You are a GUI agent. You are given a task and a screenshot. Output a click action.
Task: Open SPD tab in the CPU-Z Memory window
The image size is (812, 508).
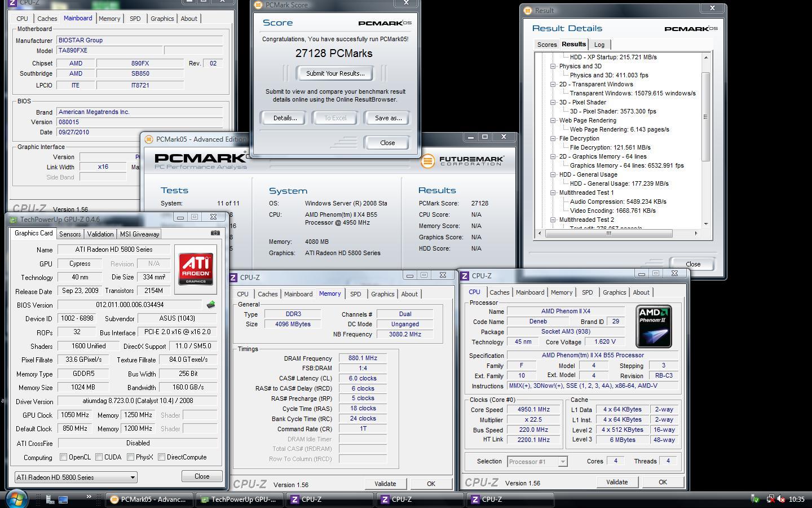[x=355, y=294]
